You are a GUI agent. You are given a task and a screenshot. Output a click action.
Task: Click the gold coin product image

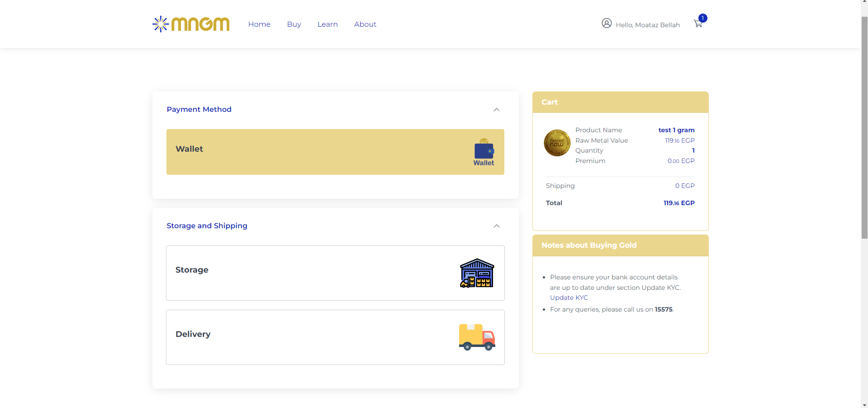(557, 143)
